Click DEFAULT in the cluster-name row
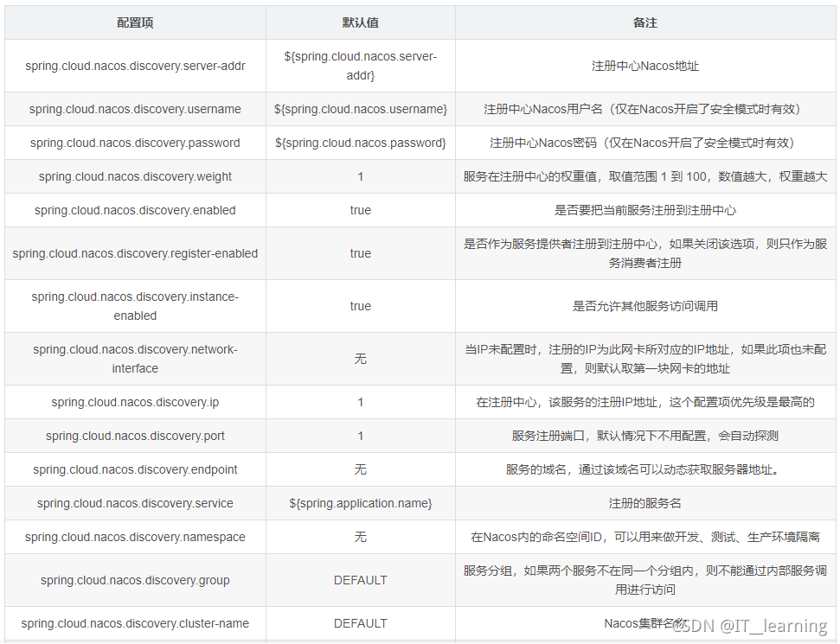The height and width of the screenshot is (644, 840). click(361, 623)
